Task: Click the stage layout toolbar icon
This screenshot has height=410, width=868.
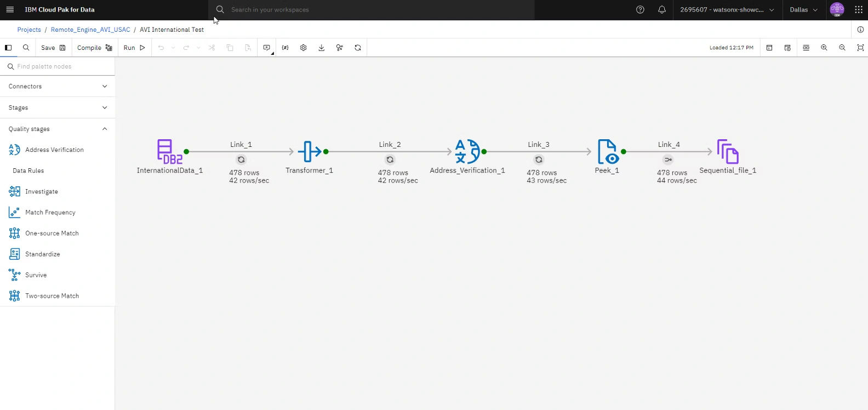Action: (x=806, y=48)
